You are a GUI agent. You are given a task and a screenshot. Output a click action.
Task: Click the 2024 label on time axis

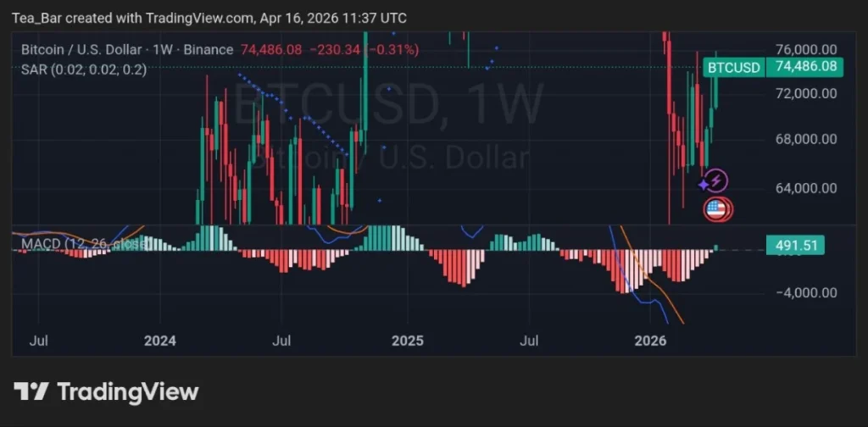point(159,341)
